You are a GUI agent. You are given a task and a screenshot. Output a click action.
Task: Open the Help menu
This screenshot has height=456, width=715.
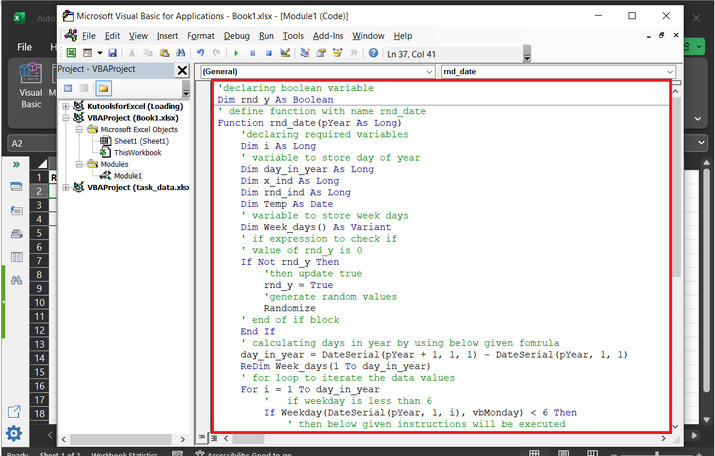pos(403,36)
